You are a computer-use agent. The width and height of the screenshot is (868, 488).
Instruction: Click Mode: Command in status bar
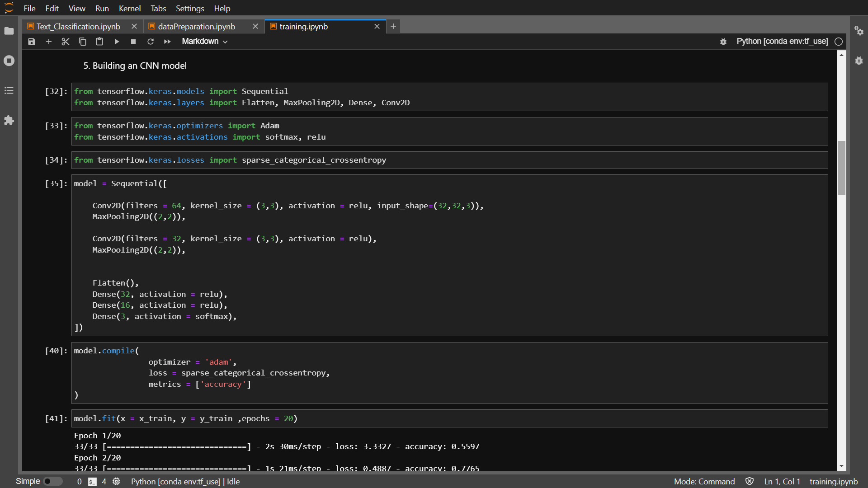[x=704, y=482]
